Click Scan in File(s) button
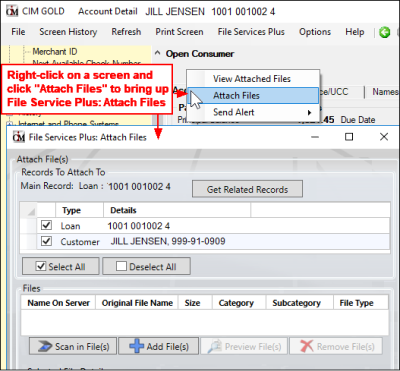 click(73, 346)
